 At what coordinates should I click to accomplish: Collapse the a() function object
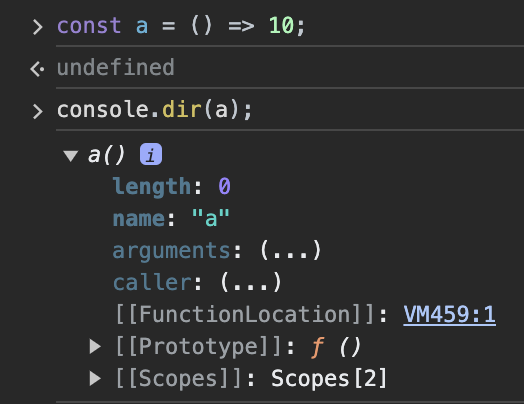(x=71, y=156)
